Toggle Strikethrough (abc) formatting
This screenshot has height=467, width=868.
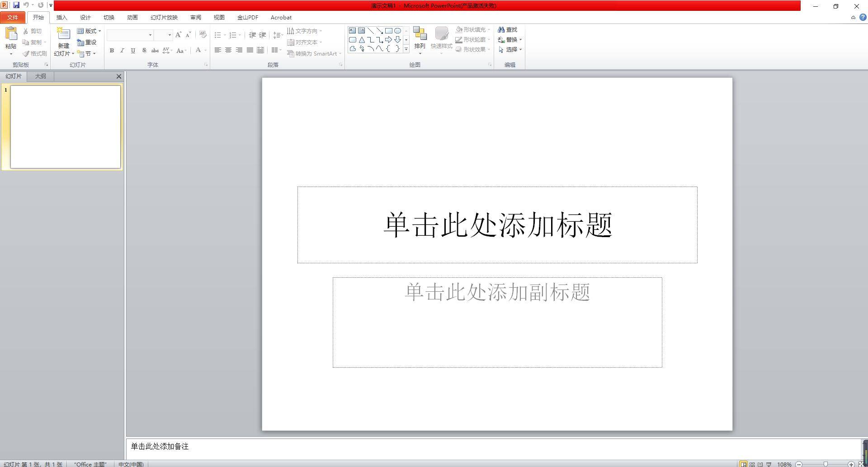point(155,51)
